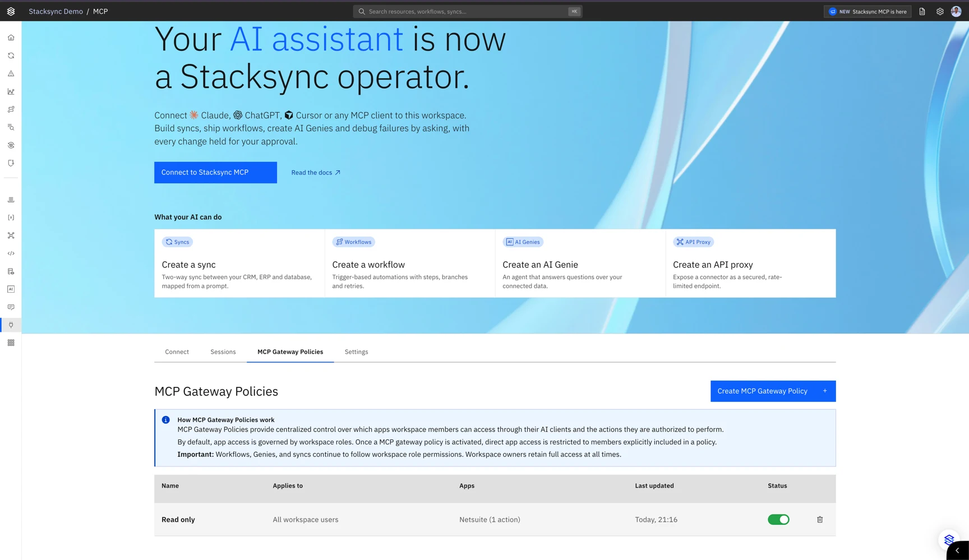Open the Home icon in sidebar
The image size is (969, 560).
(11, 38)
